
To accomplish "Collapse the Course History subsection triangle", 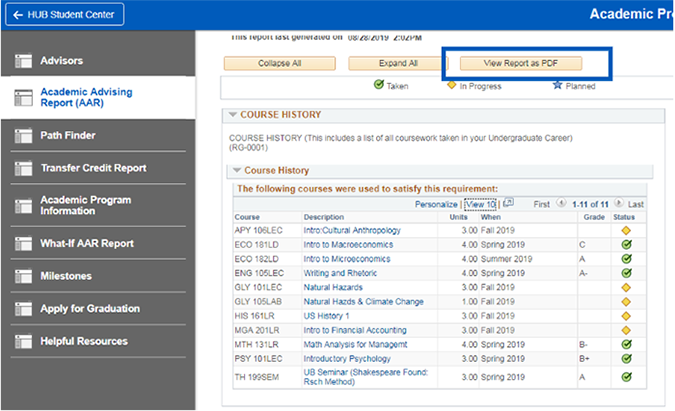I will 237,171.
